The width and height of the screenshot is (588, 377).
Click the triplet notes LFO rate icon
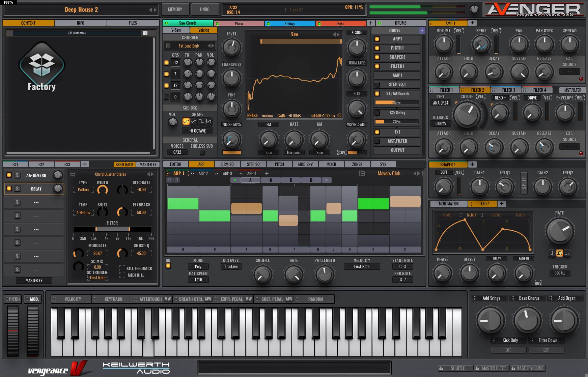[560, 253]
